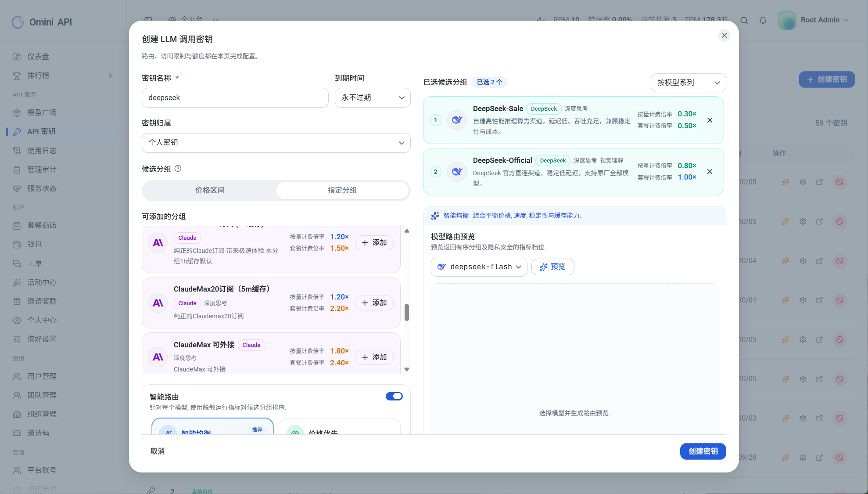Open the deepseek-flash model dropdown
Image resolution: width=868 pixels, height=494 pixels.
click(479, 267)
